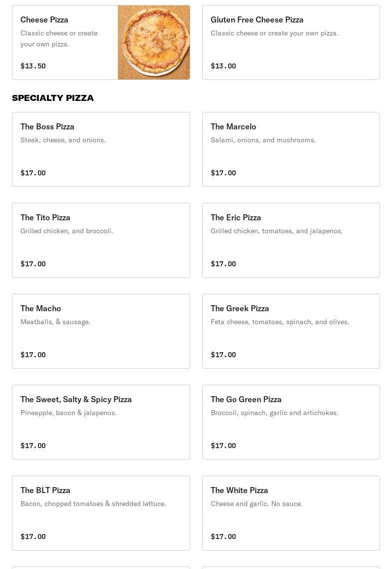Click 'Steak, cheese, and onions' description
This screenshot has width=392, height=569.
coord(63,140)
